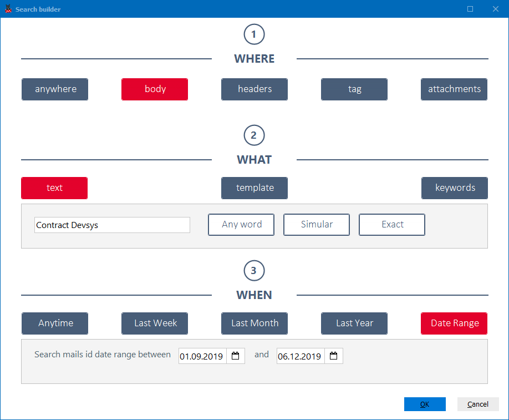
Task: Open the calendar picker for the start date
Action: point(235,356)
